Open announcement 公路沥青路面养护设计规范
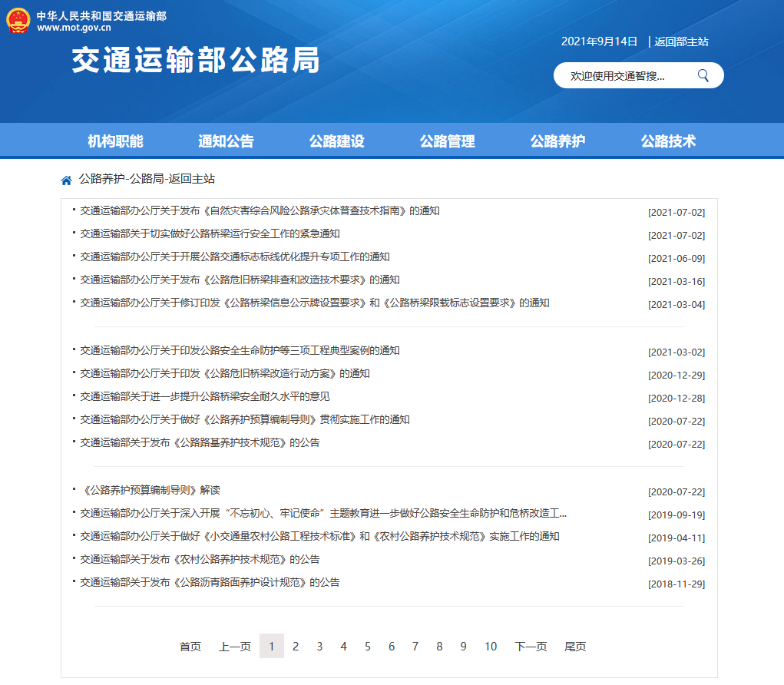784x685 pixels. 210,582
